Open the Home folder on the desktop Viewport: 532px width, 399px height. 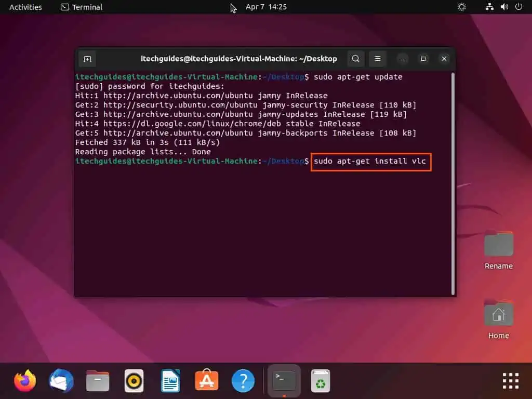click(498, 314)
